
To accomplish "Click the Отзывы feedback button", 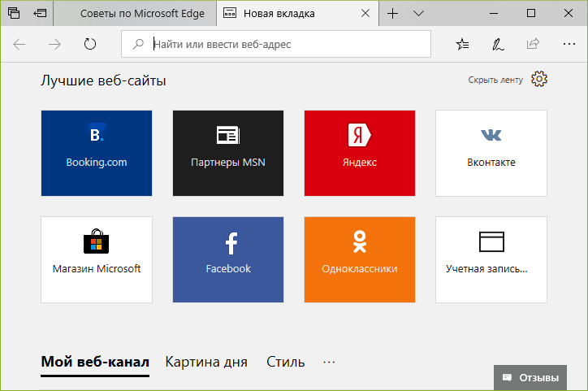I will tap(530, 377).
